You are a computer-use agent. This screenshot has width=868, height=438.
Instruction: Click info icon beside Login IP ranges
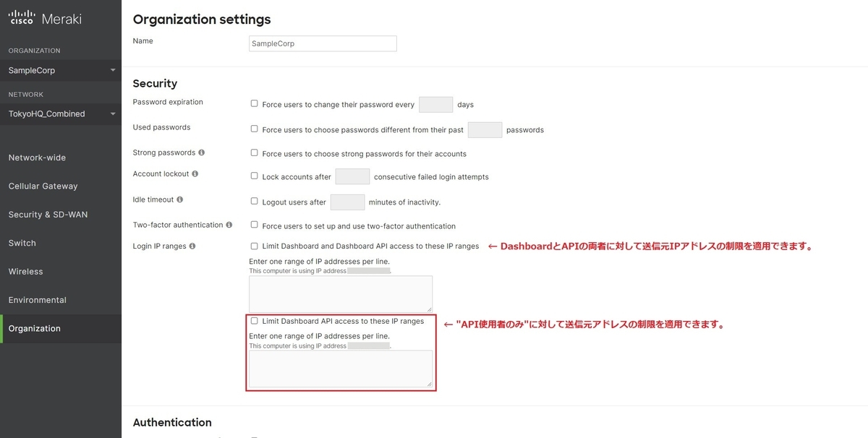192,246
